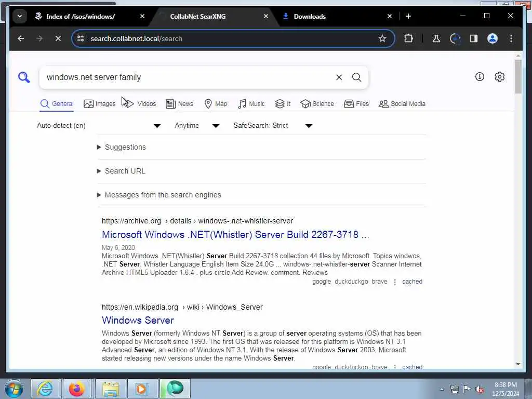Open the Action Center flag icon
The width and height of the screenshot is (532, 399).
pyautogui.click(x=467, y=389)
